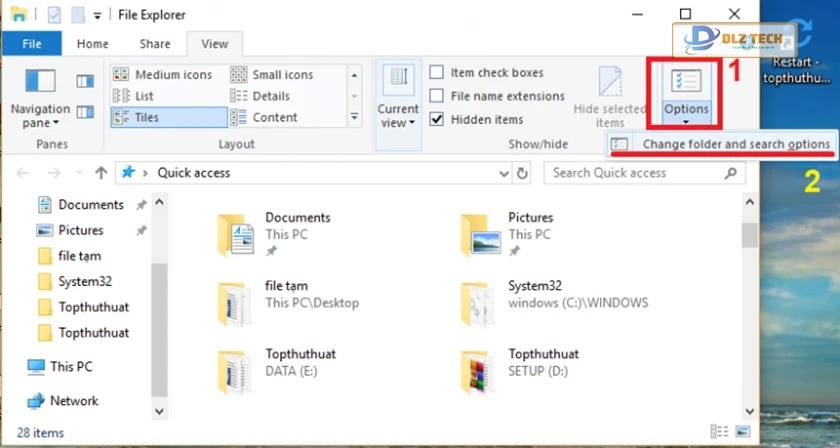Select the Network icon in sidebar
This screenshot has width=840, height=448.
click(36, 401)
